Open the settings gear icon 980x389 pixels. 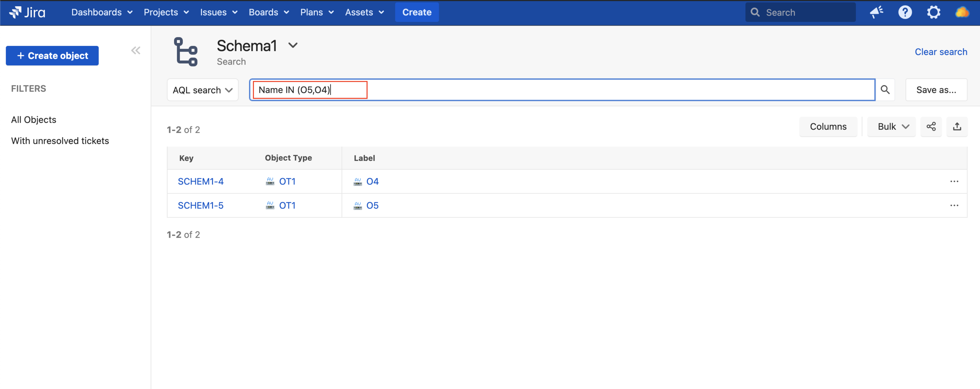[x=933, y=12]
